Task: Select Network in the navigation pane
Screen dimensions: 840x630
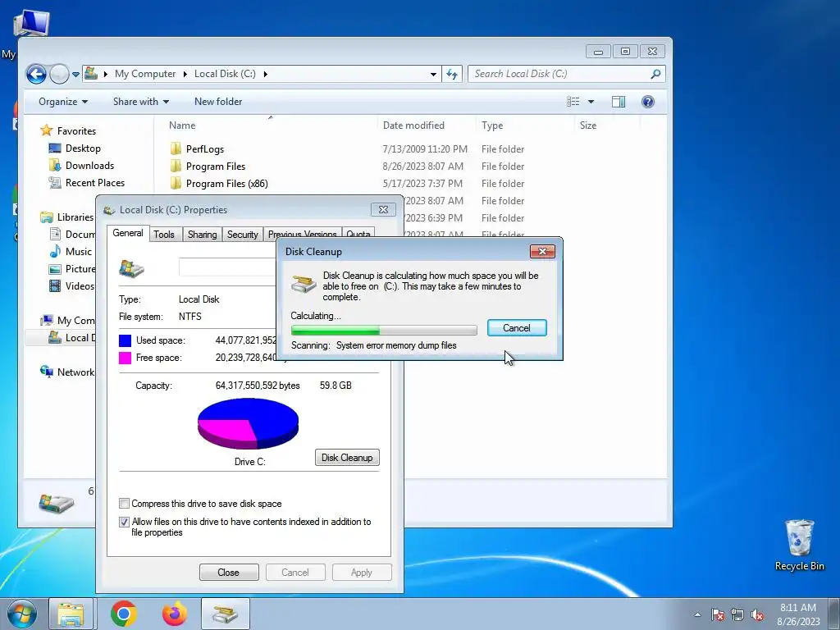Action: (75, 372)
